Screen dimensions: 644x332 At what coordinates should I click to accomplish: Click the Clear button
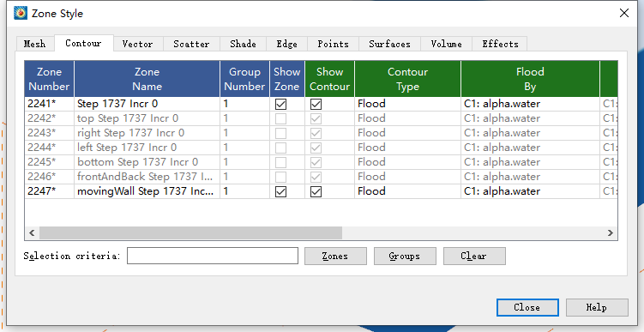[474, 256]
